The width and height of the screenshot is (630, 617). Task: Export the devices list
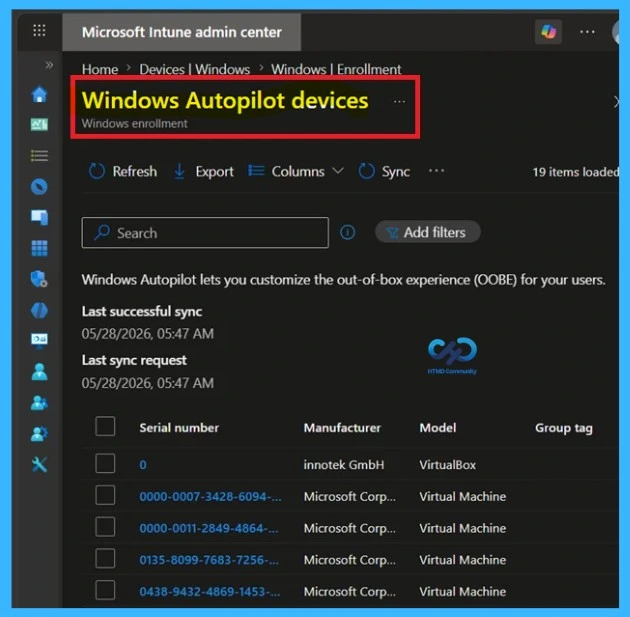point(204,172)
